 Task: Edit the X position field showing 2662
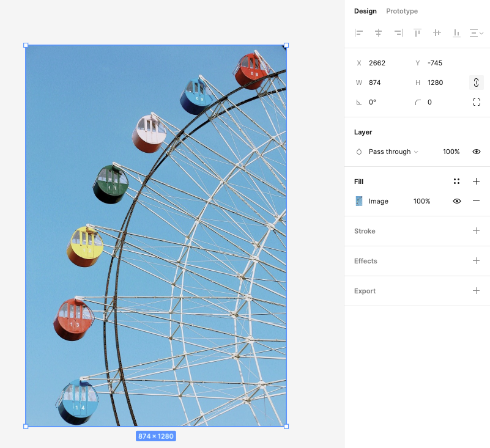tap(377, 63)
